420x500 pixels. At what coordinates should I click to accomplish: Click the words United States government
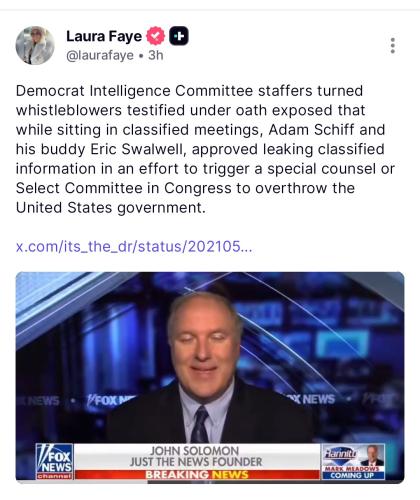click(x=110, y=208)
